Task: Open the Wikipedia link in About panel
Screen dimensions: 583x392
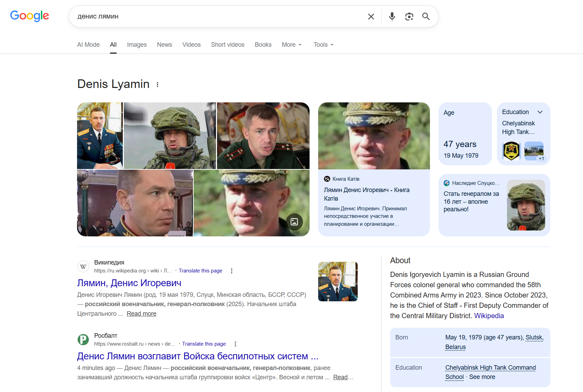Action: coord(489,316)
